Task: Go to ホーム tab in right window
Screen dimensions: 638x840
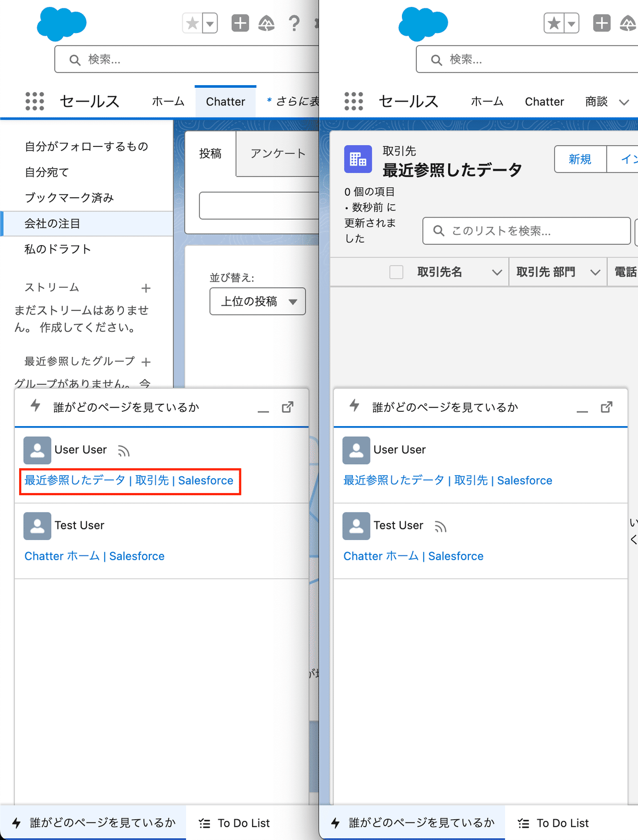Action: tap(487, 102)
